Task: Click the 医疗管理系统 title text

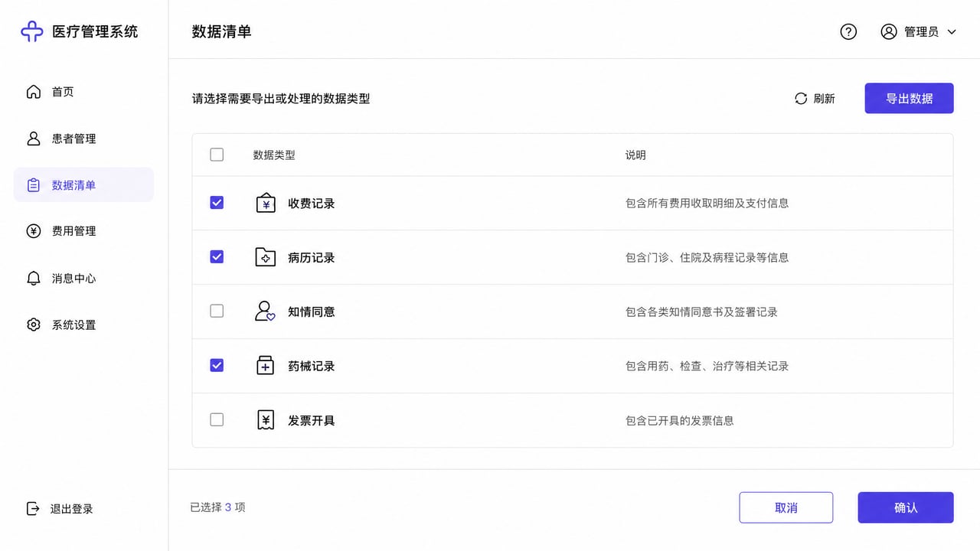Action: tap(95, 32)
